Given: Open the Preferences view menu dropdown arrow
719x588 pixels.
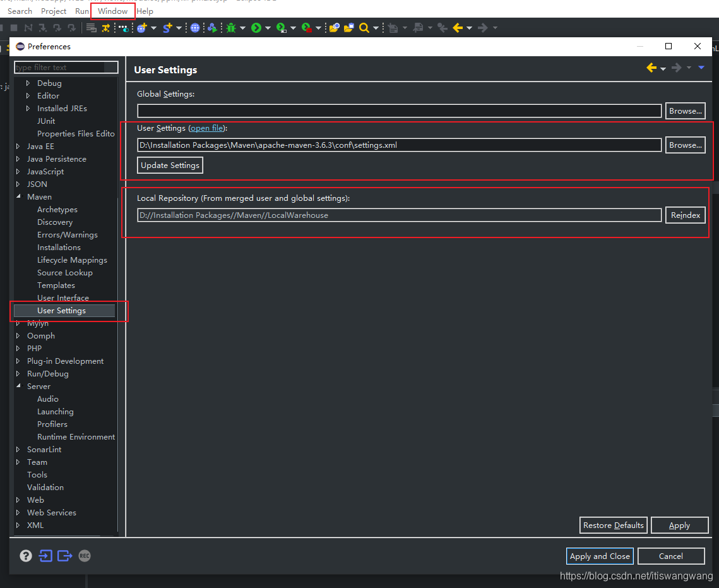Looking at the screenshot, I should pyautogui.click(x=701, y=68).
